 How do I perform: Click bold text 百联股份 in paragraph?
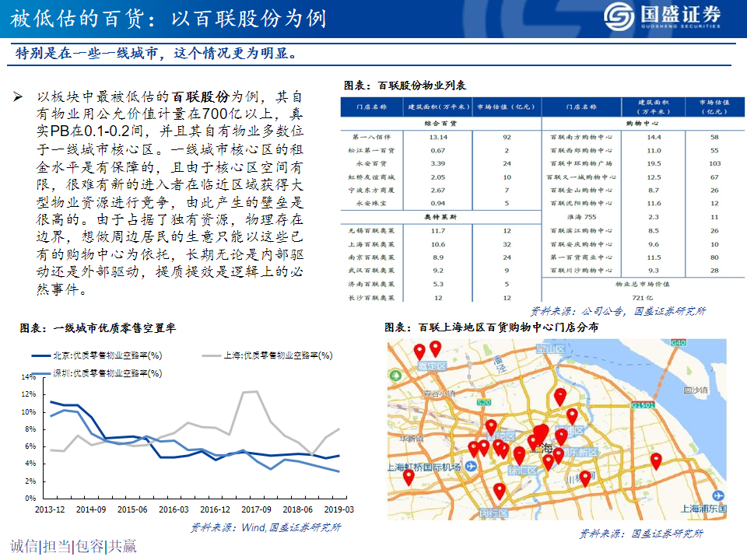click(x=201, y=96)
